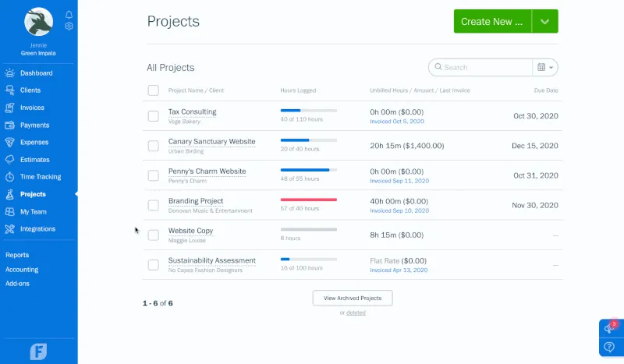Check the Tax Consulting project checkbox
The image size is (624, 364).
(x=154, y=116)
